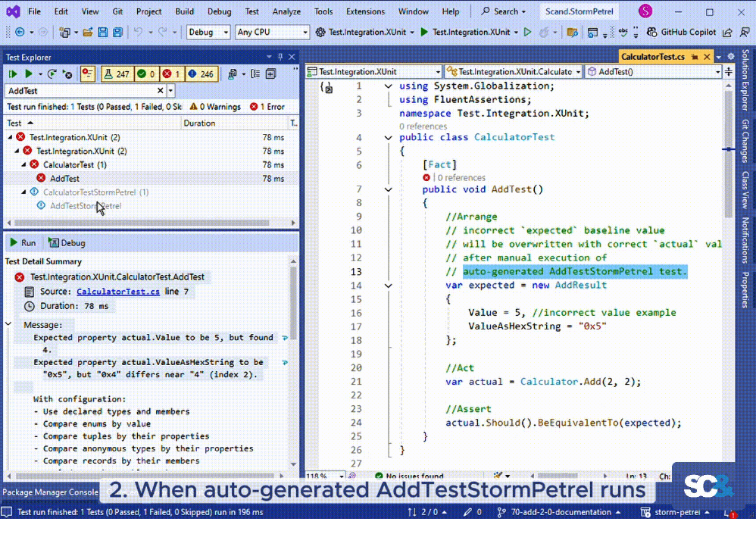
Task: Pin the Test Explorer panel
Action: pyautogui.click(x=280, y=58)
